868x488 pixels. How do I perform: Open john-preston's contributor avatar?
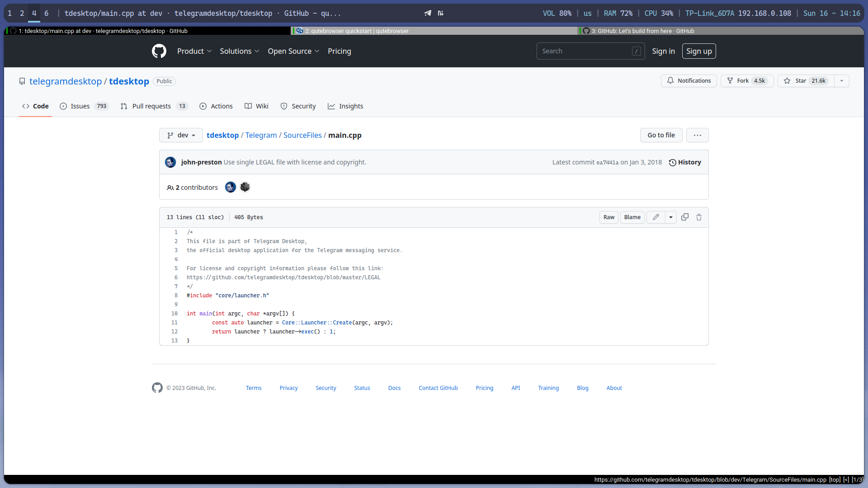[x=231, y=187]
